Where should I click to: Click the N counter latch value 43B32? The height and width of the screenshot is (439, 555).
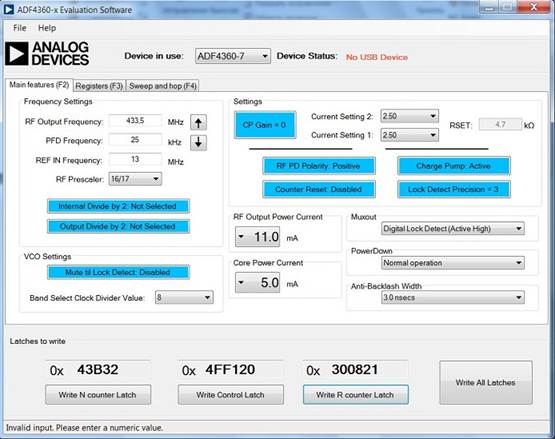(98, 370)
